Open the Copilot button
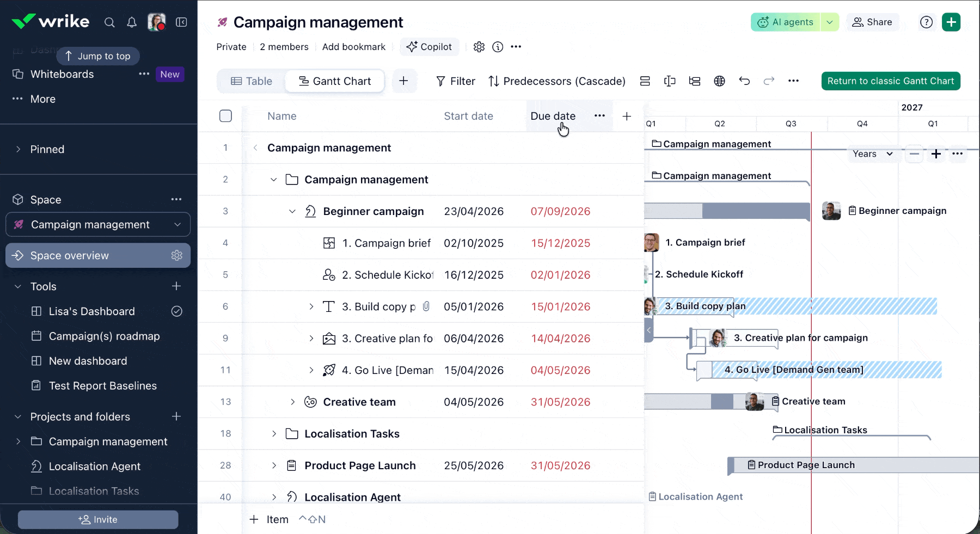Screen dimensions: 980x534 click(430, 47)
